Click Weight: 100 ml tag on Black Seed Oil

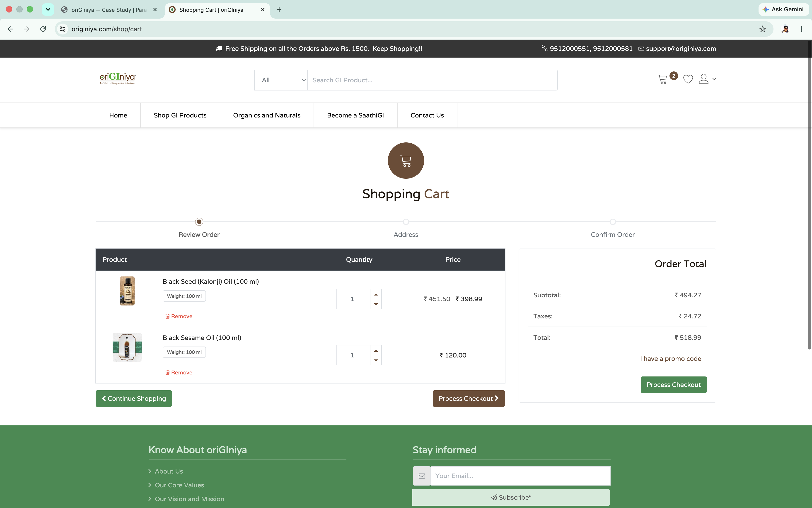point(184,296)
